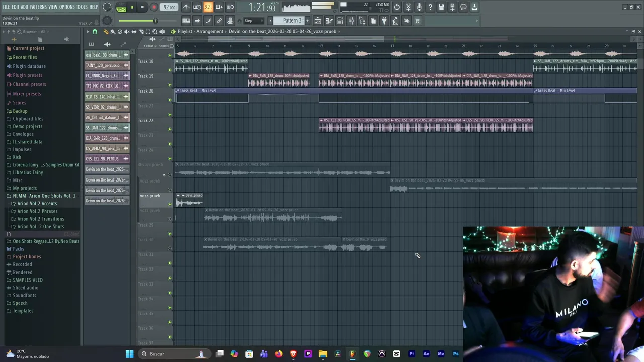Viewport: 644px width, 362px height.
Task: Open the Browser view from toolbar
Action: point(362,21)
